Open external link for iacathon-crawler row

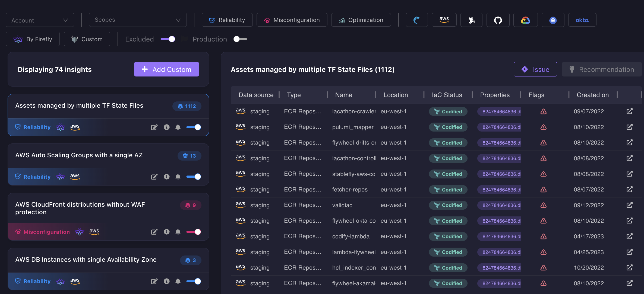point(629,111)
